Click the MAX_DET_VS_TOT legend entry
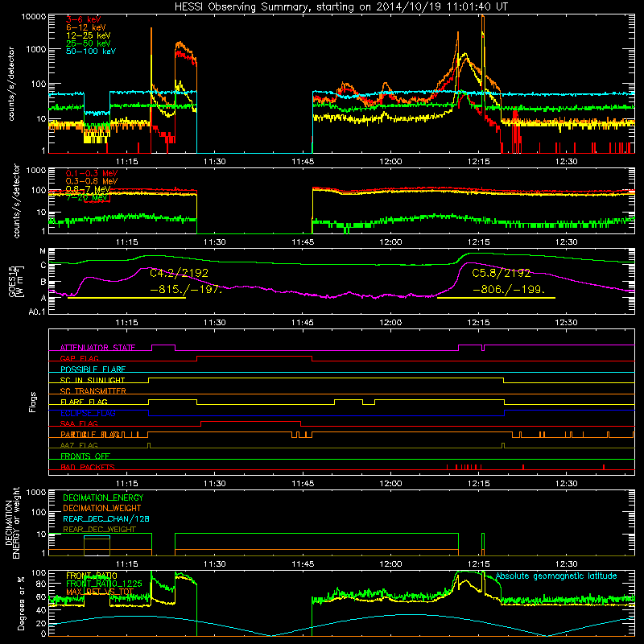Image resolution: width=644 pixels, height=644 pixels. (x=100, y=592)
